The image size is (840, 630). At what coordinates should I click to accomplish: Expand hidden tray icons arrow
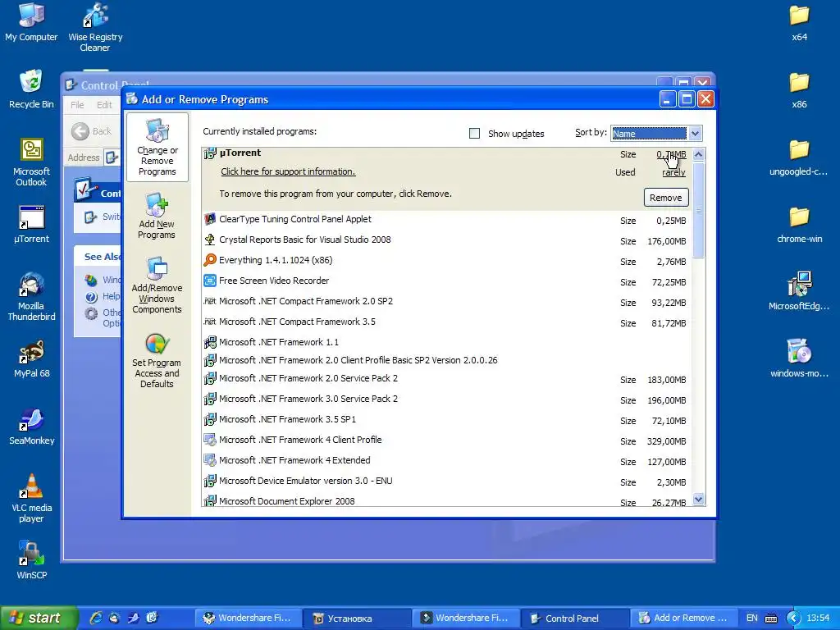pyautogui.click(x=793, y=619)
